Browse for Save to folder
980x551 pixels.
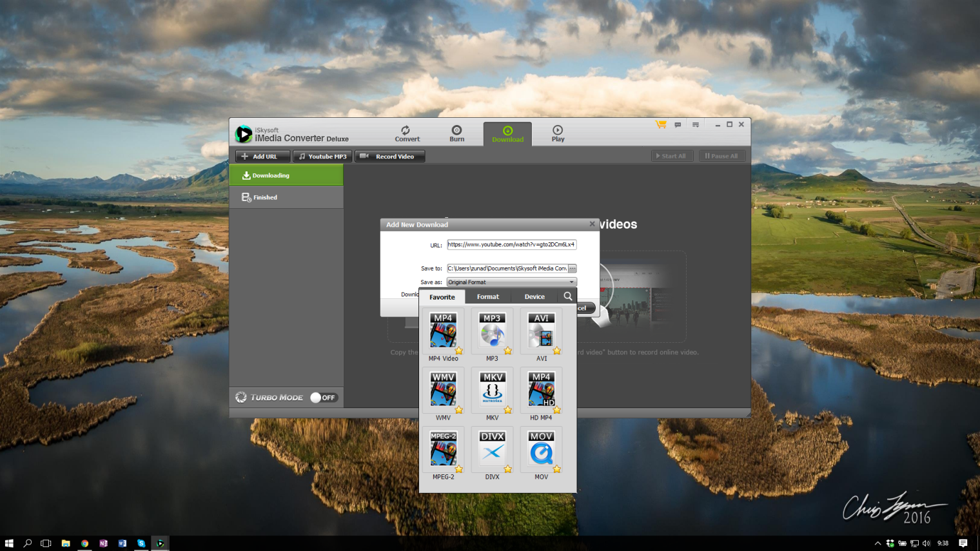[x=572, y=268]
